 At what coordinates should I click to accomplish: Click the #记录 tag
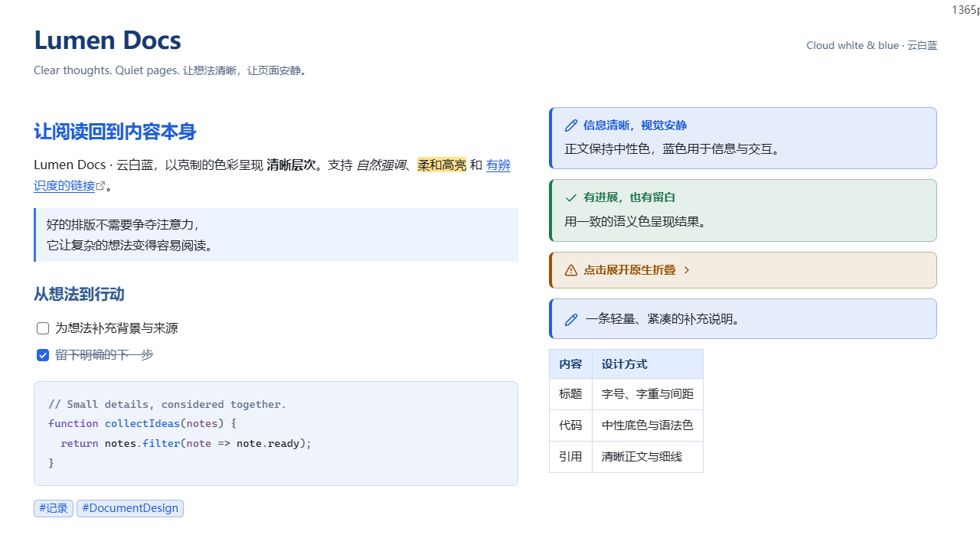tap(54, 508)
